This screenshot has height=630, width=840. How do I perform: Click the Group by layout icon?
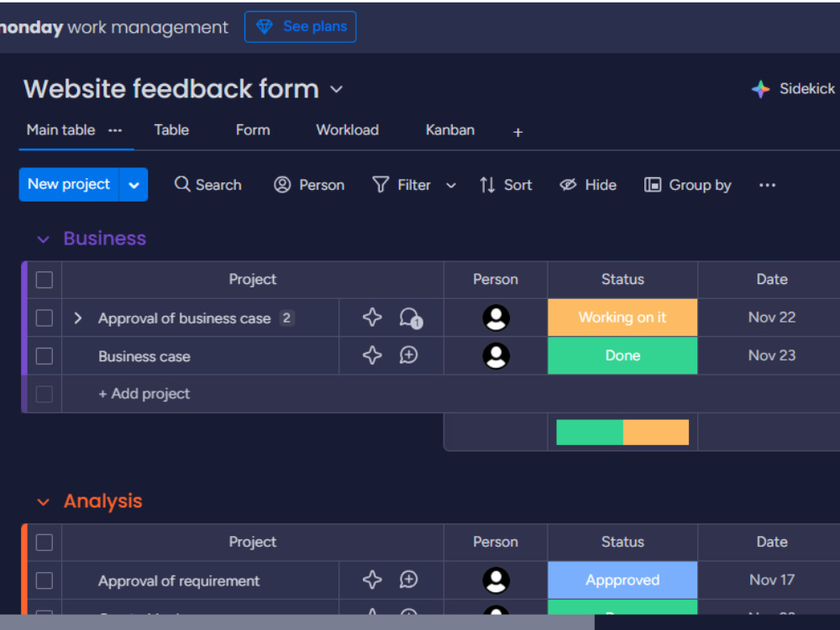point(653,185)
